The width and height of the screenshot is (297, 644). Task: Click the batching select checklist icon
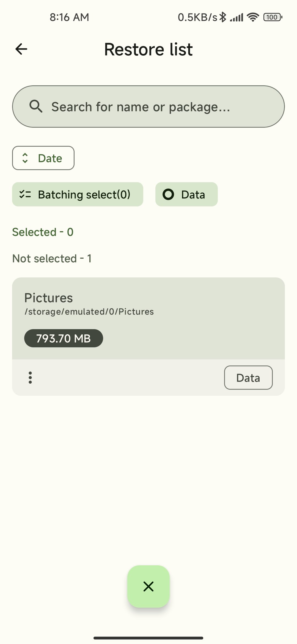click(25, 195)
